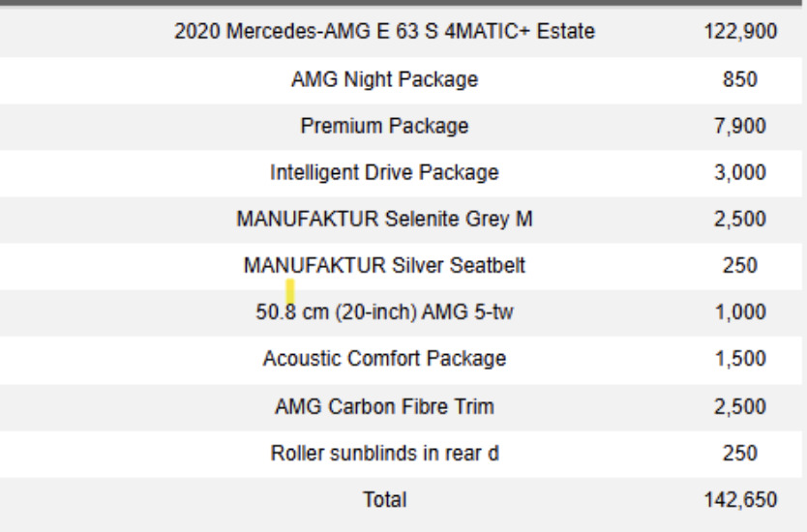The height and width of the screenshot is (532, 807).
Task: Select the 122,900 base price cell
Action: [x=740, y=32]
